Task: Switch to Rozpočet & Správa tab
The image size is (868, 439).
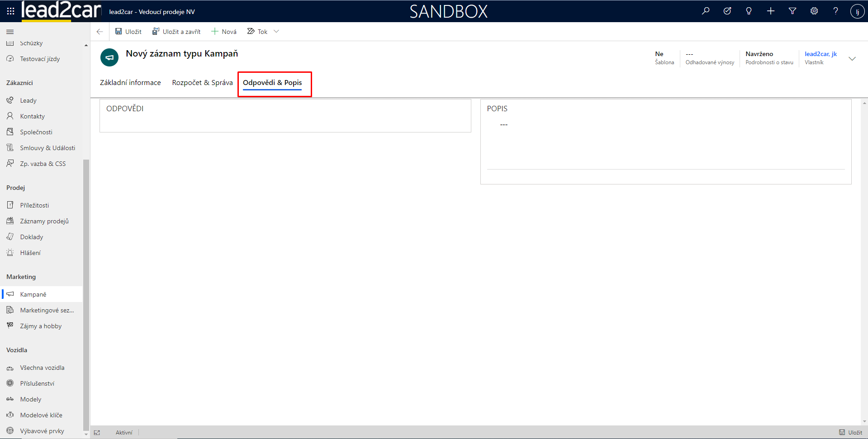Action: point(202,83)
